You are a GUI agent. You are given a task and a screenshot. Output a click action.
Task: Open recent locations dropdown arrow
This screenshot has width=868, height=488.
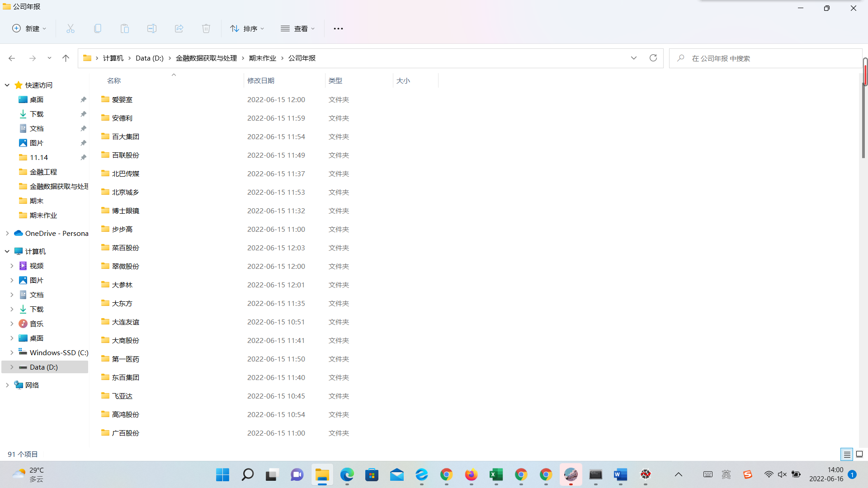pyautogui.click(x=49, y=58)
